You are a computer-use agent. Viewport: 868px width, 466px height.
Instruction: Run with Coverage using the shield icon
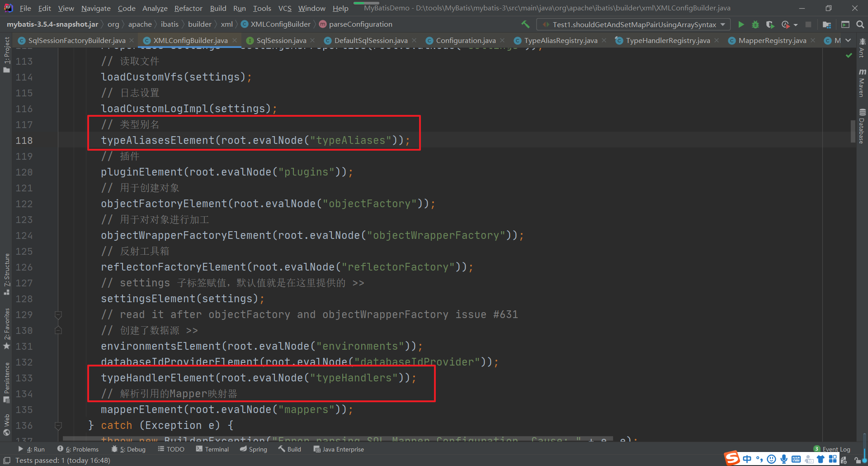coord(770,24)
